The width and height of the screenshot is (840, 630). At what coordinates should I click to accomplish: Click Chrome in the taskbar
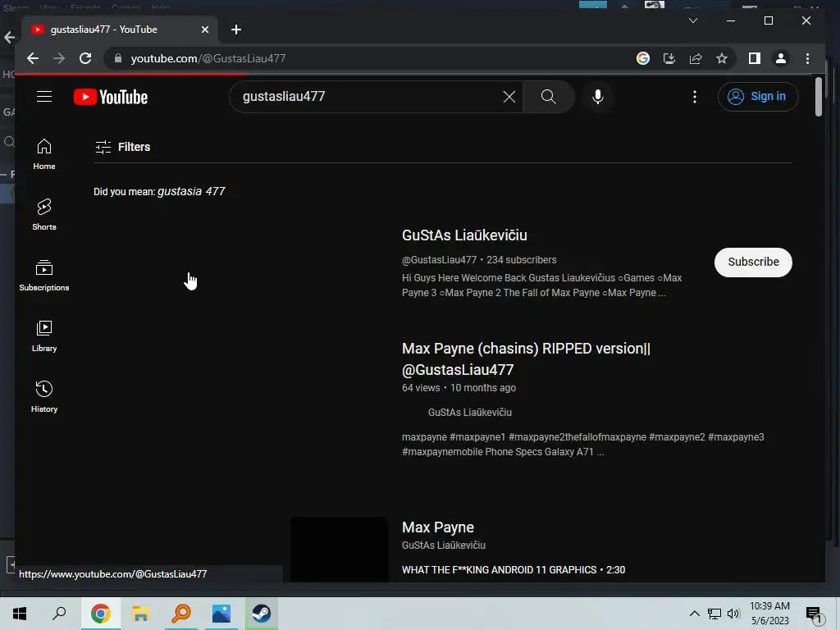(x=100, y=614)
